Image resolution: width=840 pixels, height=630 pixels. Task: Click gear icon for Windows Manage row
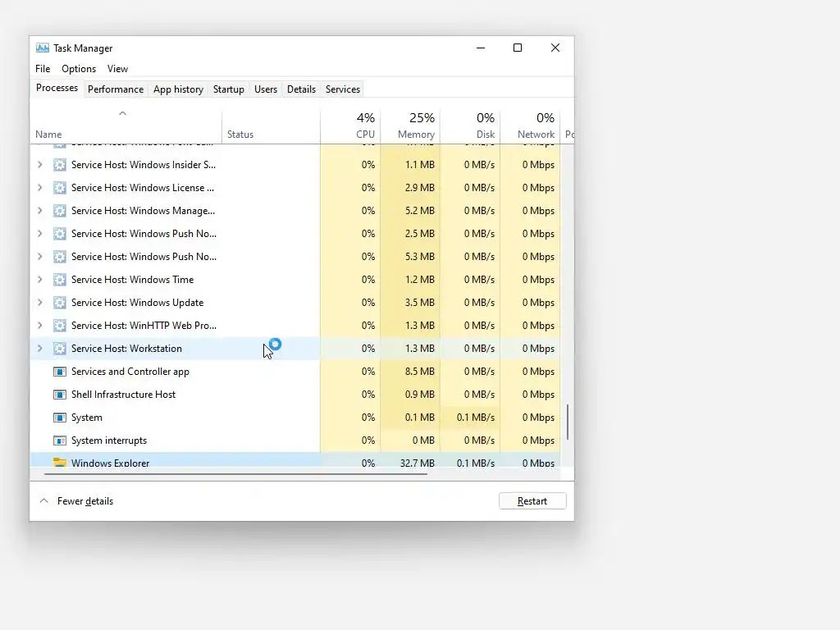(59, 211)
